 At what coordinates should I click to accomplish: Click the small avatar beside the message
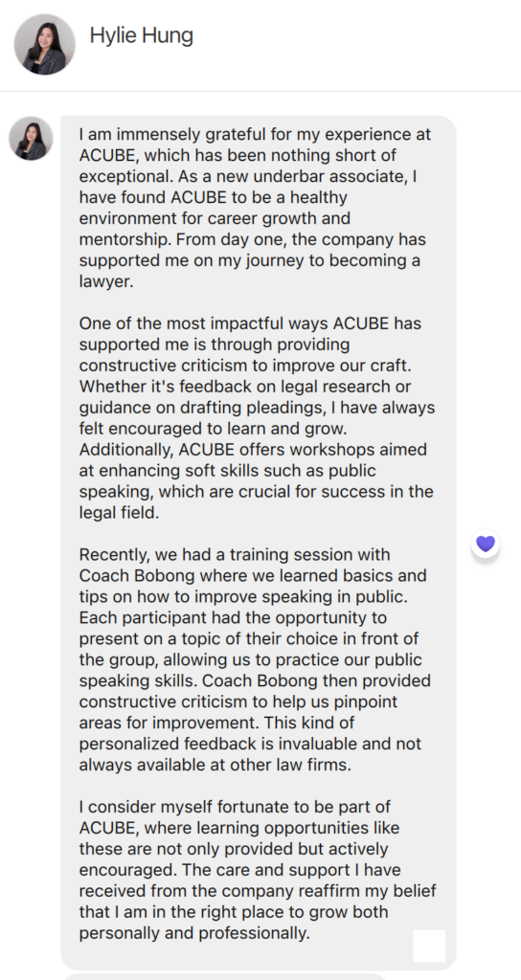(32, 138)
